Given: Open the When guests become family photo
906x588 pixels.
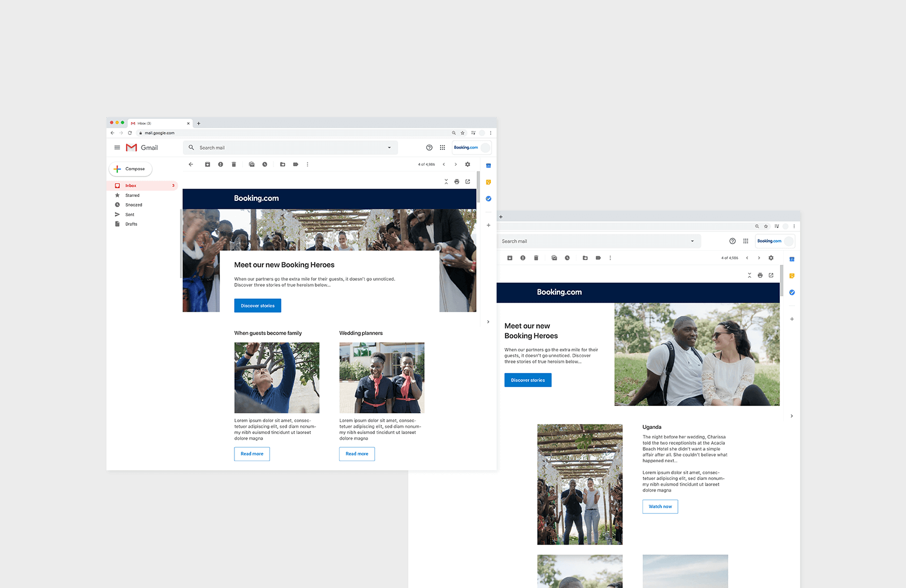Looking at the screenshot, I should (x=277, y=377).
